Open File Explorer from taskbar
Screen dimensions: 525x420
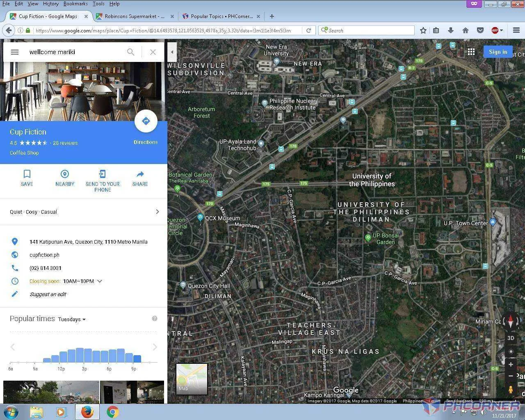[x=37, y=412]
